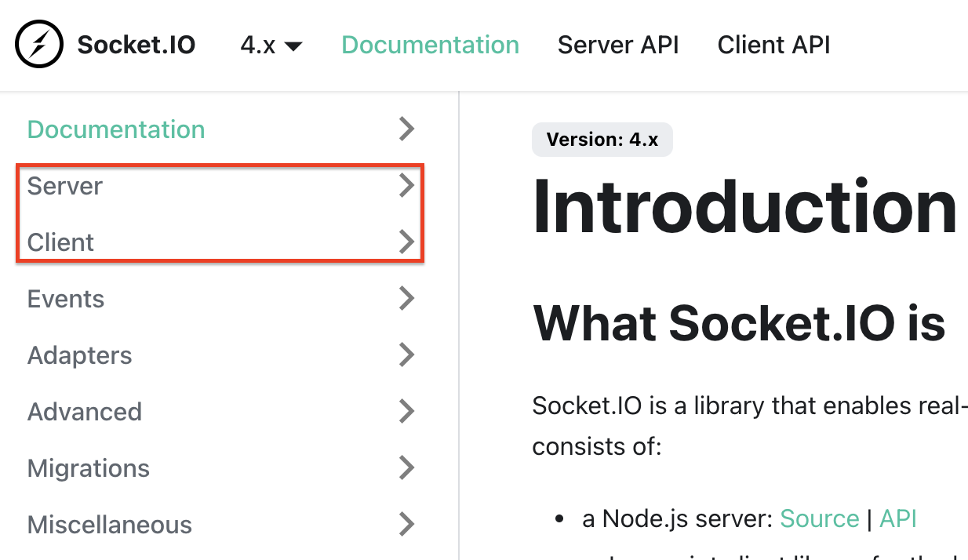Open the Source link for Node.js server
The height and width of the screenshot is (560, 968).
coord(820,518)
